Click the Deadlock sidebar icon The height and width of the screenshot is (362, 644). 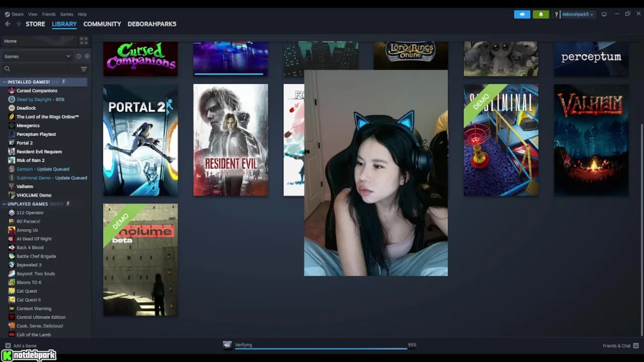[12, 108]
